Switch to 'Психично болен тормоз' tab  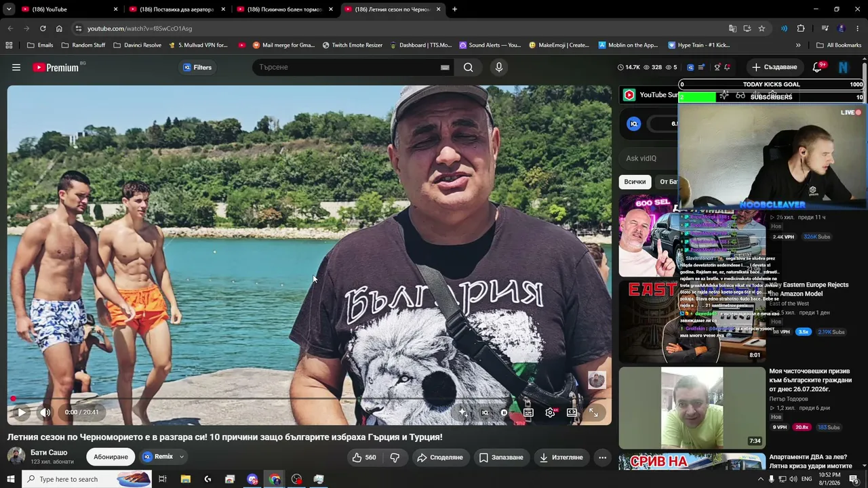(285, 9)
